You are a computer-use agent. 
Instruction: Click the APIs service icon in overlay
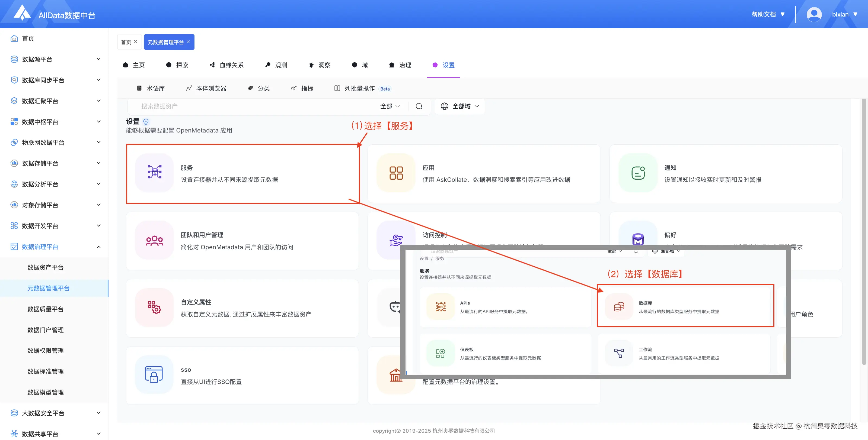tap(441, 306)
